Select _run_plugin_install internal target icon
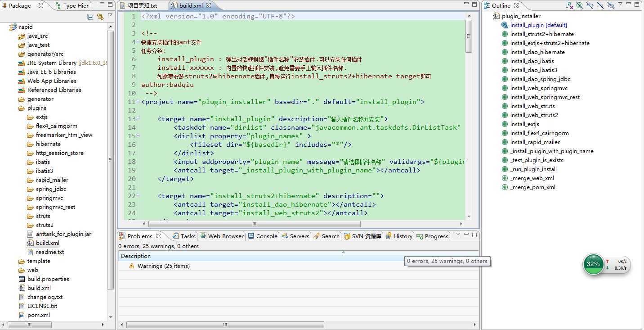The width and height of the screenshot is (644, 330). 505,169
